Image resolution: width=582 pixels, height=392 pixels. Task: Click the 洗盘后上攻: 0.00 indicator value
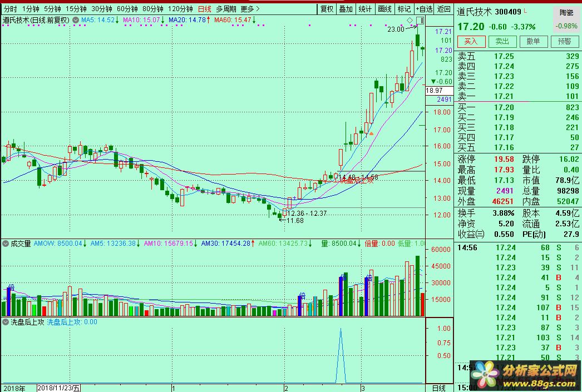(72, 322)
